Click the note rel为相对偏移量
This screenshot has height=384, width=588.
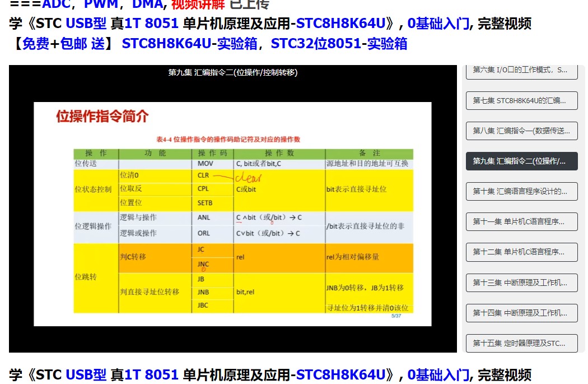352,257
